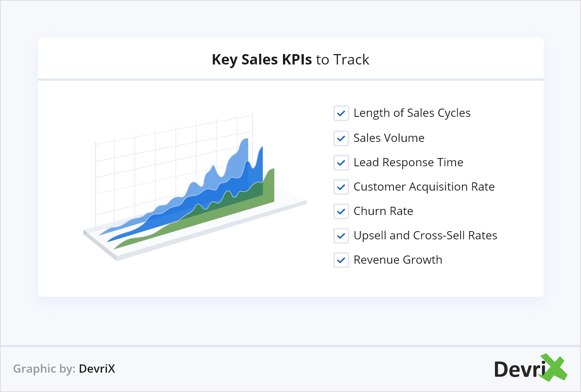Click the Customer Acquisition Rate label
This screenshot has height=392, width=581.
[x=424, y=187]
